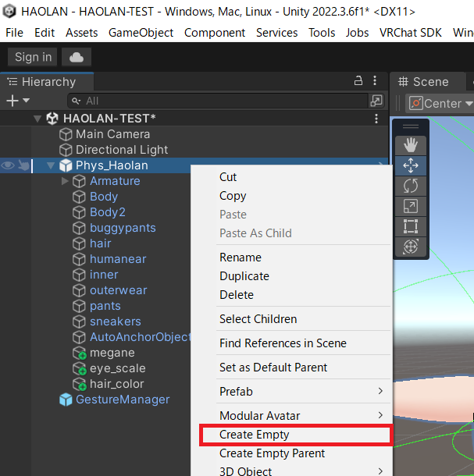This screenshot has height=476, width=474.
Task: Click the Directional Light cube icon
Action: coord(66,150)
